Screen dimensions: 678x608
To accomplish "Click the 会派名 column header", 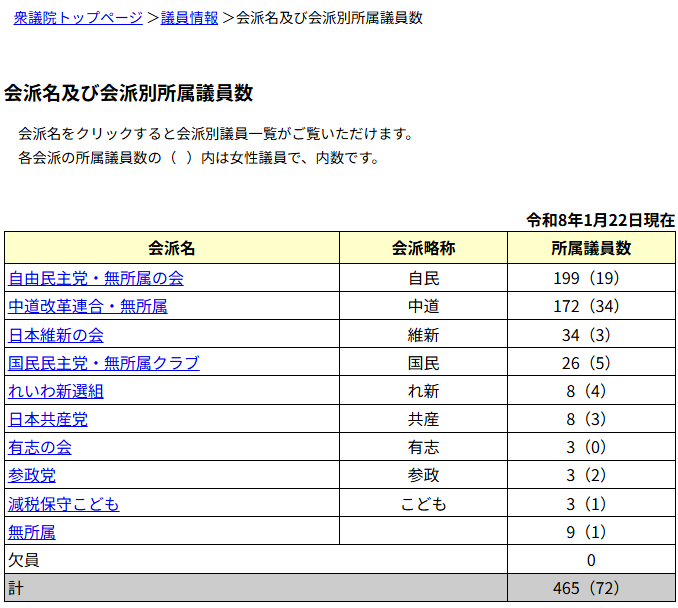I will click(x=171, y=248).
